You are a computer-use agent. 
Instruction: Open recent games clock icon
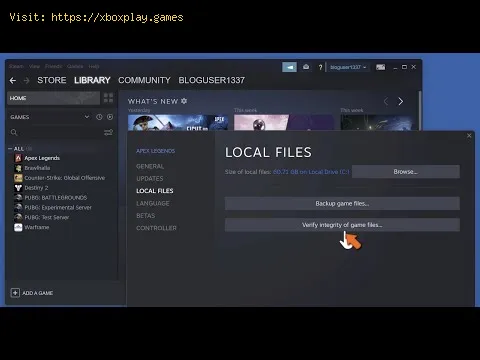point(99,117)
